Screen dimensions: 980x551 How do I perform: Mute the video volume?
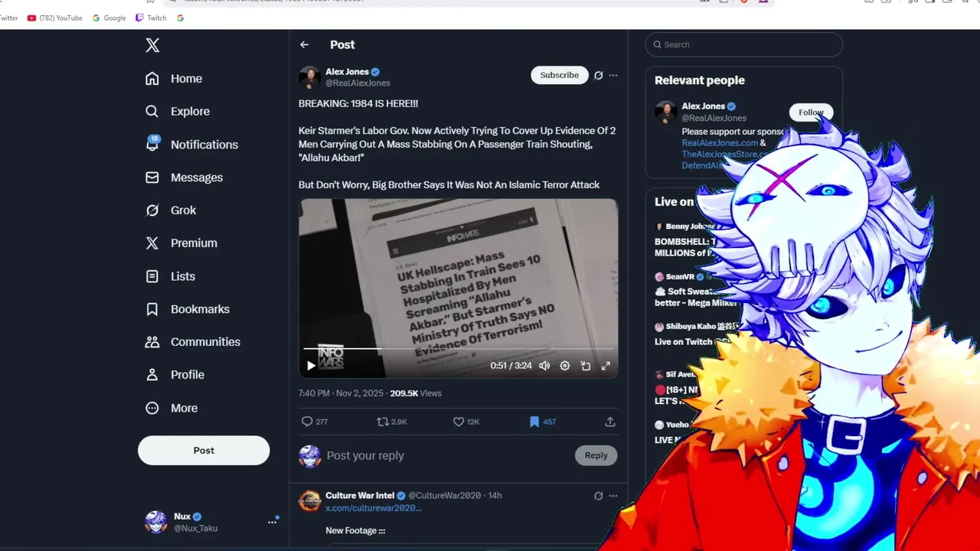point(544,366)
